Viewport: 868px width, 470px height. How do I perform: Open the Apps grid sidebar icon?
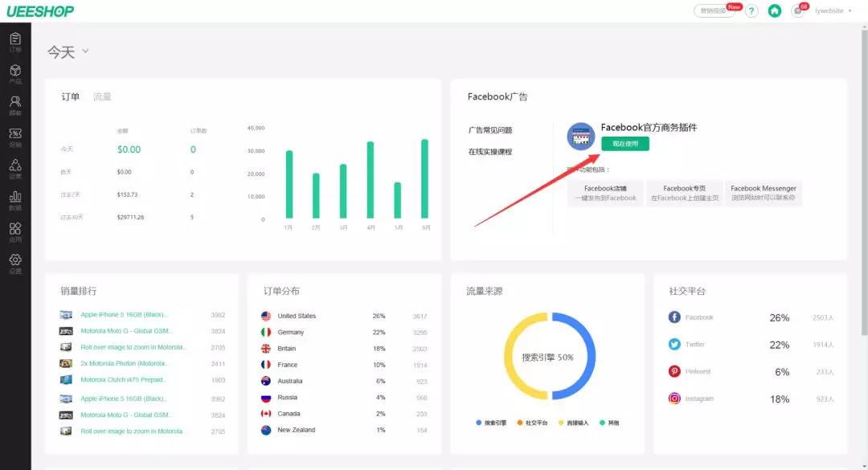tap(15, 231)
